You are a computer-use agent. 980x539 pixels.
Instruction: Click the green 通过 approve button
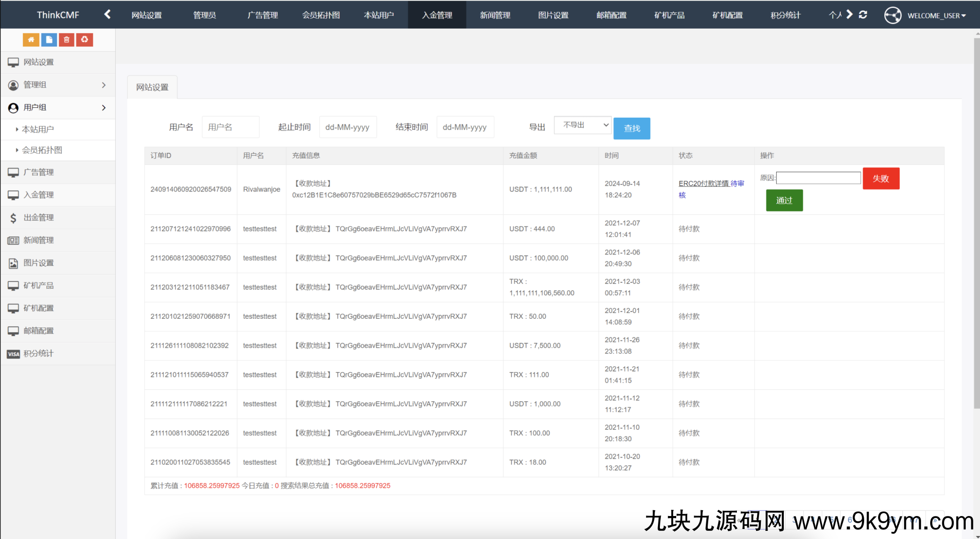(x=784, y=201)
